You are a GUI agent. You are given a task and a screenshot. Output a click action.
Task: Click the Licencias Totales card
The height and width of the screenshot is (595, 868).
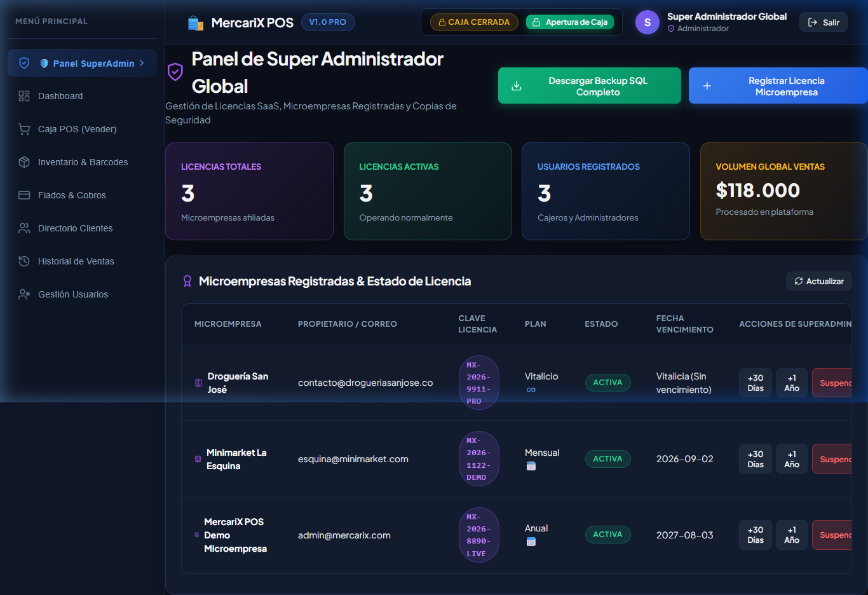coord(249,191)
